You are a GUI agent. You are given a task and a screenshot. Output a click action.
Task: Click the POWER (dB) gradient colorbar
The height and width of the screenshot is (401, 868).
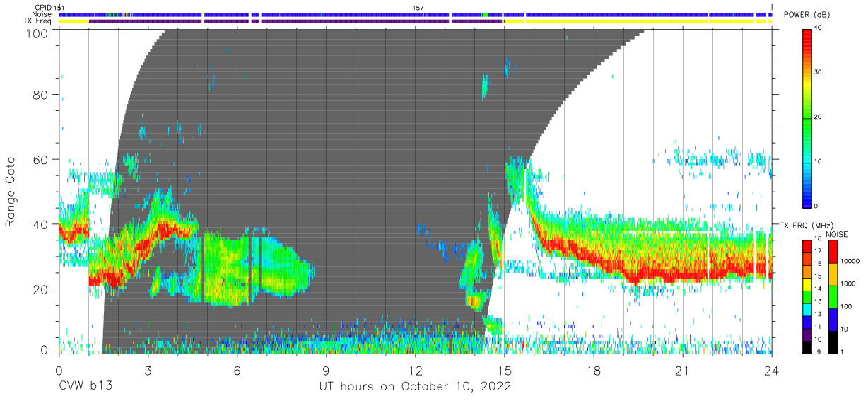coord(807,117)
